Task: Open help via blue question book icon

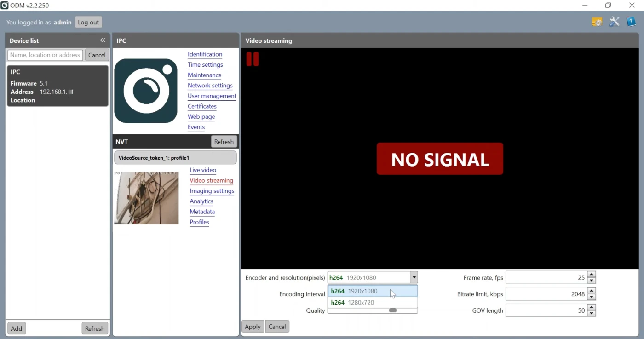Action: [x=631, y=22]
